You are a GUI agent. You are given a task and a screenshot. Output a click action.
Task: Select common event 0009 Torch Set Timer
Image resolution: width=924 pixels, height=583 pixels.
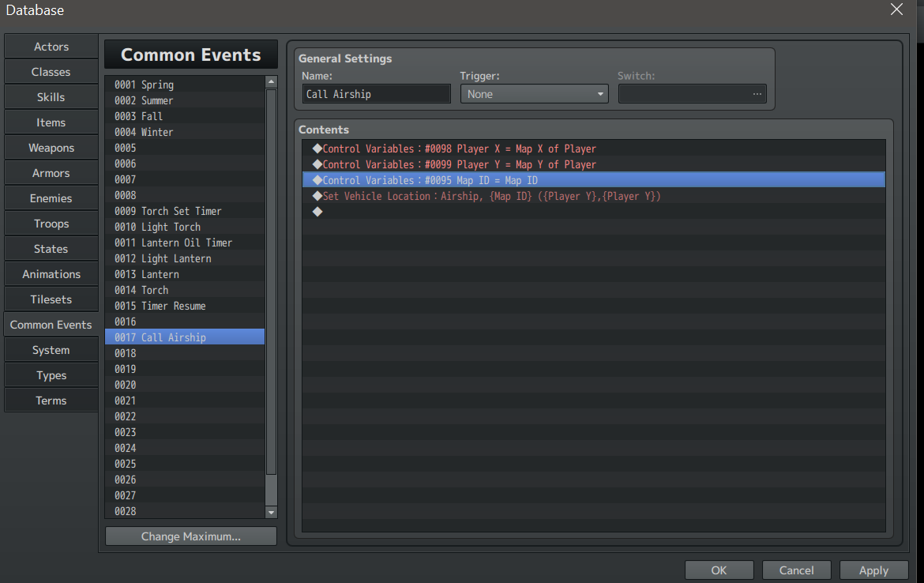pos(185,211)
